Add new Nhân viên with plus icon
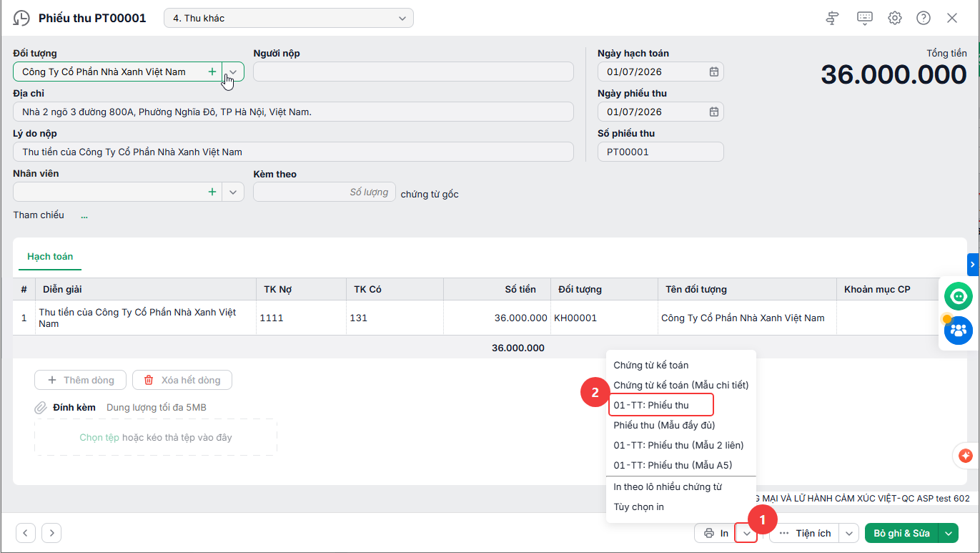980x553 pixels. (212, 192)
